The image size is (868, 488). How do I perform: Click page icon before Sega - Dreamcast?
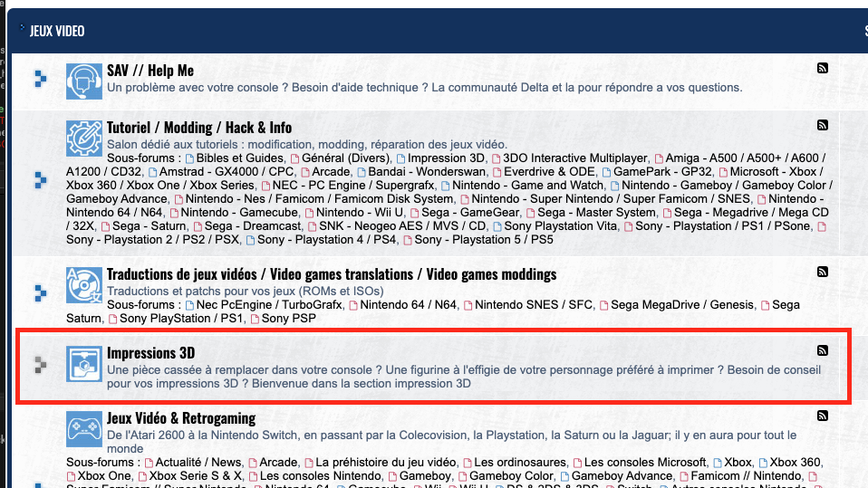pos(198,227)
